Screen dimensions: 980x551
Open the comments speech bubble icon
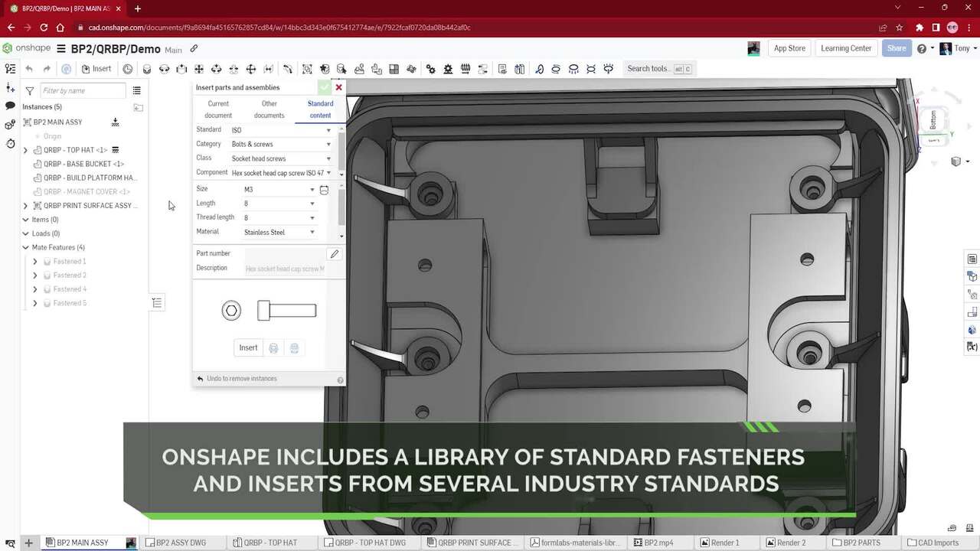10,106
